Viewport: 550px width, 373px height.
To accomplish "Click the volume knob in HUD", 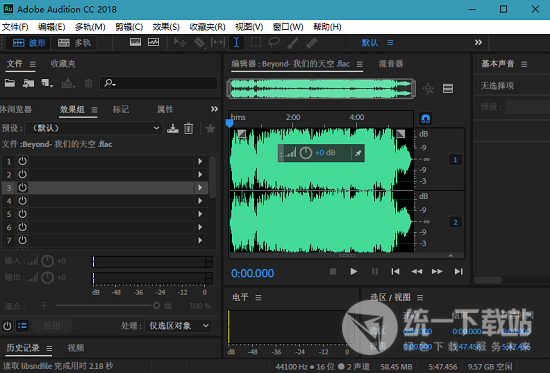I will [x=306, y=153].
